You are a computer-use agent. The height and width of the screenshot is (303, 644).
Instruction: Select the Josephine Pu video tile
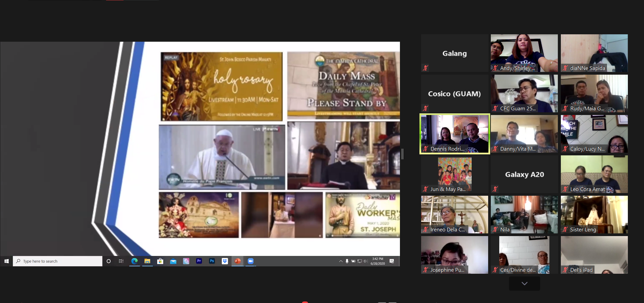tap(454, 255)
